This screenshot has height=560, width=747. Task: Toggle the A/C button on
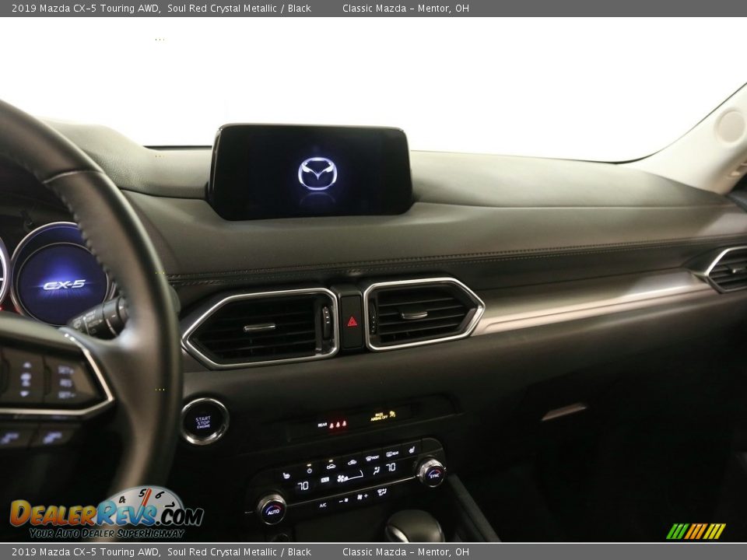coord(323,504)
